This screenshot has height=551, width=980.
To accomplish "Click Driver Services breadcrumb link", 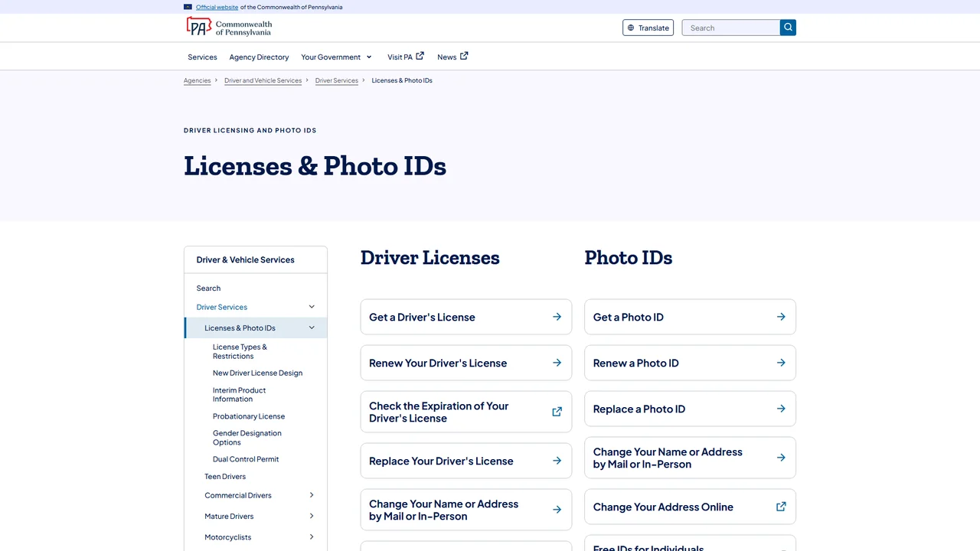I will click(336, 80).
